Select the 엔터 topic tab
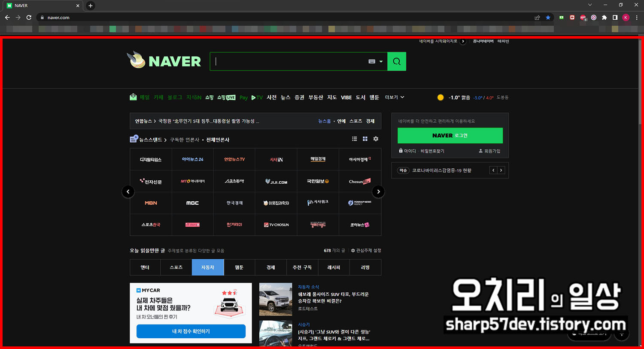 pyautogui.click(x=145, y=267)
